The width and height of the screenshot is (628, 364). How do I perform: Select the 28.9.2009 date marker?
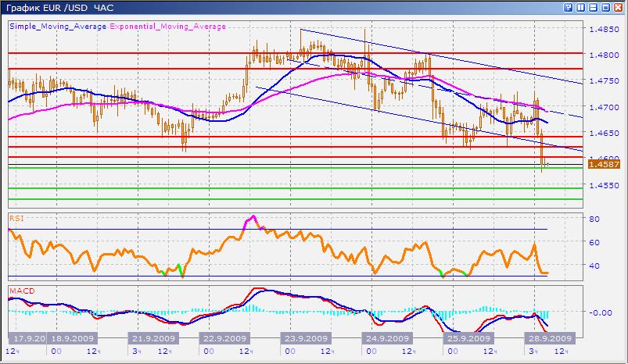click(x=548, y=339)
